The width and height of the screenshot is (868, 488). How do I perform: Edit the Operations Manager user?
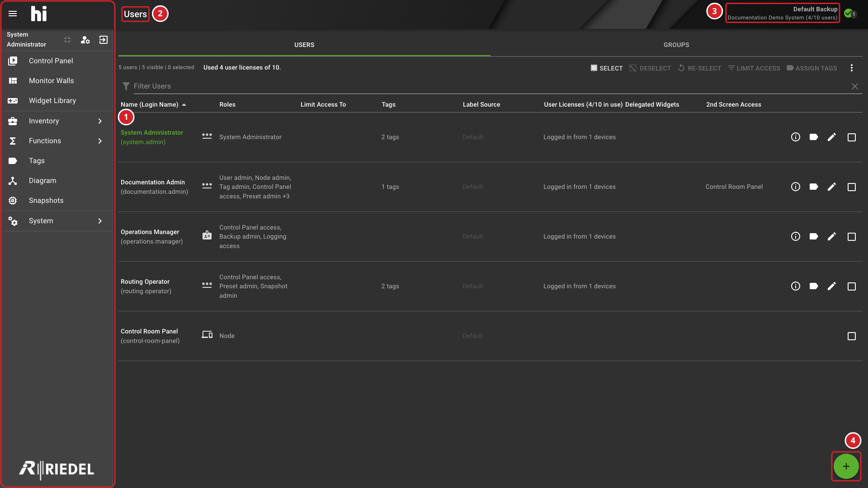coord(831,236)
